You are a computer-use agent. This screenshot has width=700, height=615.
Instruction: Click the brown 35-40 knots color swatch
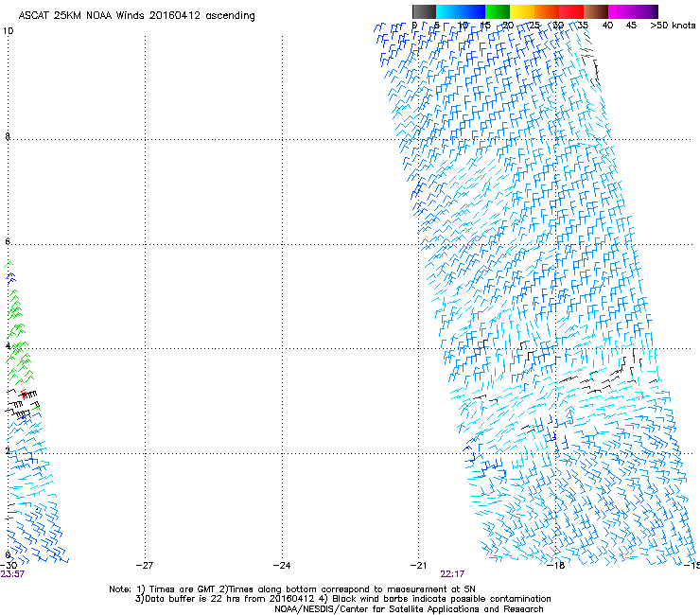coord(596,11)
